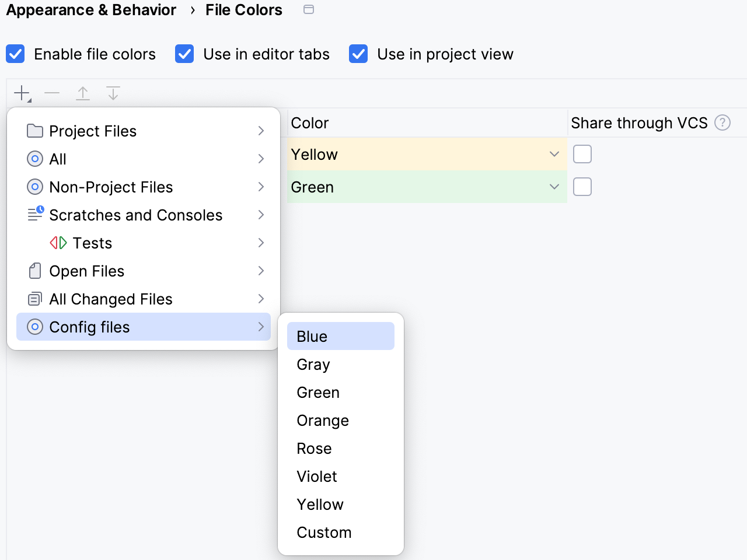The width and height of the screenshot is (747, 560).
Task: Click the move up arrow icon
Action: click(83, 93)
